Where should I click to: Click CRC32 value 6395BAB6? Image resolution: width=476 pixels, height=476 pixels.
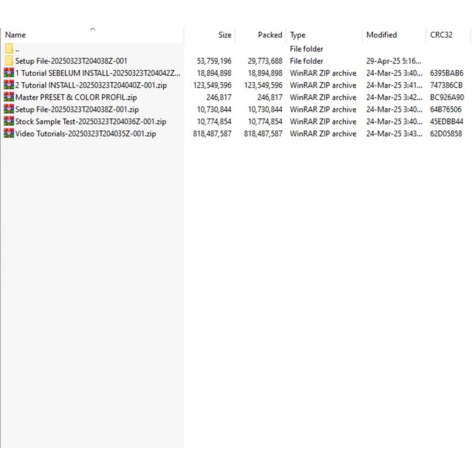[446, 73]
